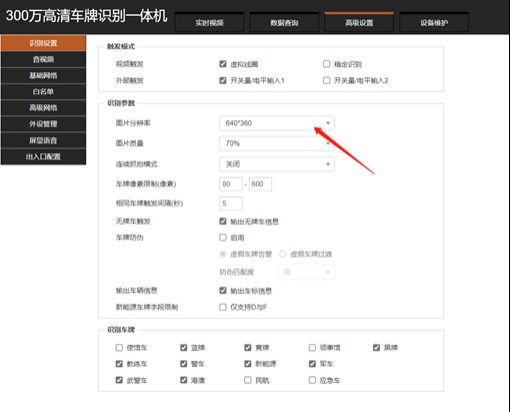
Task: Toggle the 新能源 plate checkbox
Action: coord(248,364)
